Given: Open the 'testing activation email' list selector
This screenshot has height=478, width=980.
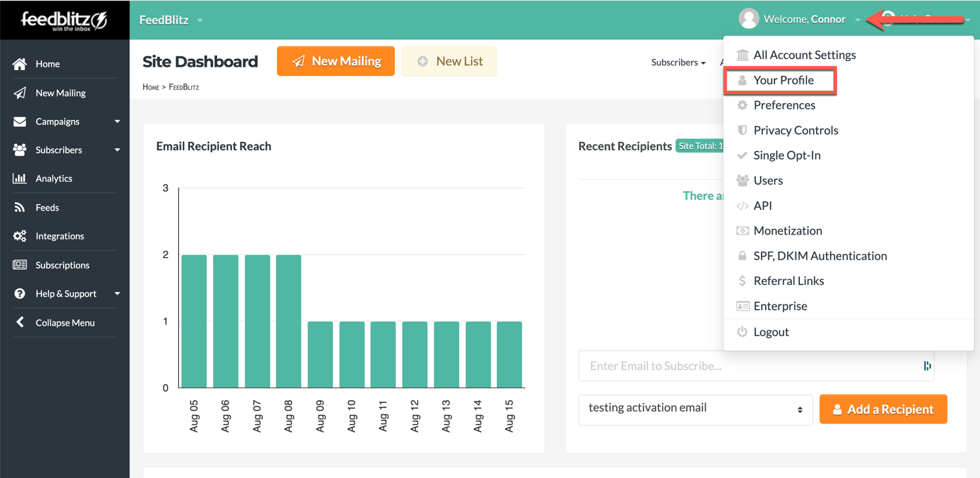Looking at the screenshot, I should (696, 409).
